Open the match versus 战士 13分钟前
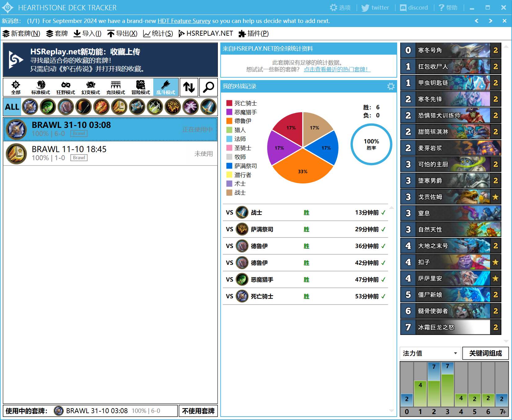512x420 pixels. coord(305,213)
